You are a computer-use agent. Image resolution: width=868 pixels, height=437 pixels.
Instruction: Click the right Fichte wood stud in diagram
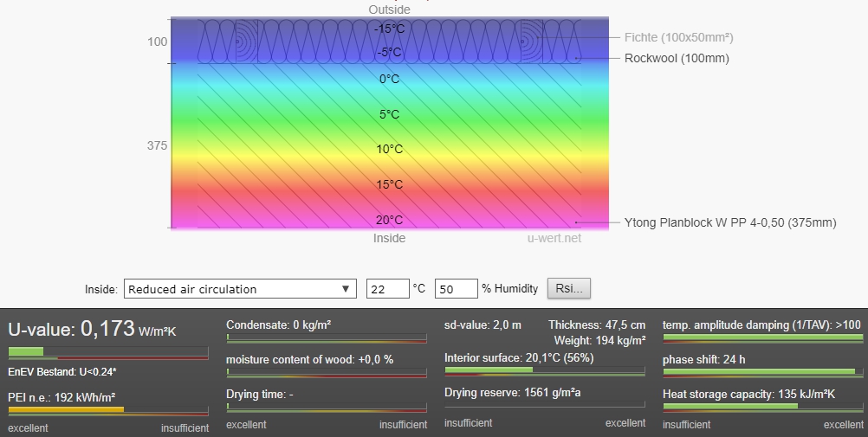pyautogui.click(x=532, y=42)
